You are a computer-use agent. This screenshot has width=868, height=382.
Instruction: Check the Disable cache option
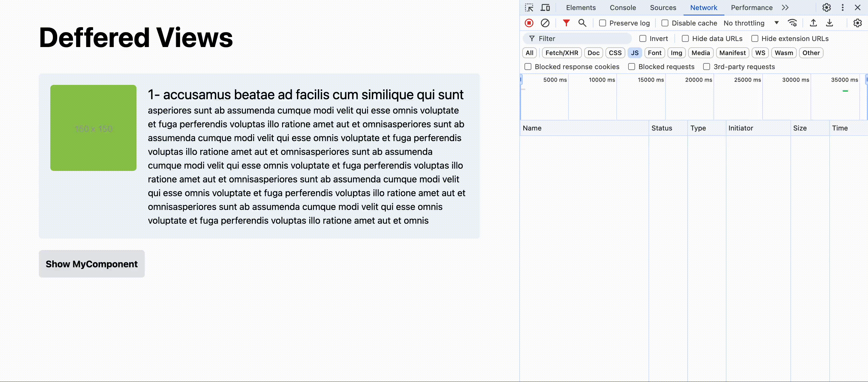pyautogui.click(x=665, y=23)
